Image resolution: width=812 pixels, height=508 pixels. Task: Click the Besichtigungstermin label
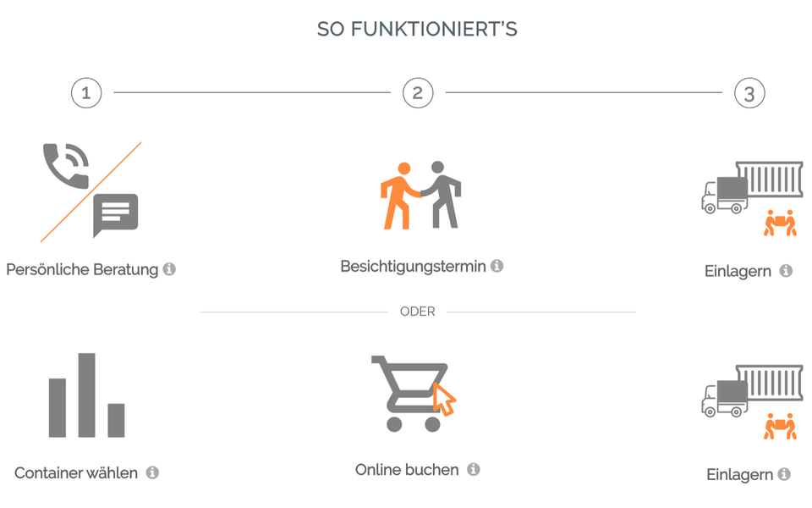[x=413, y=267]
